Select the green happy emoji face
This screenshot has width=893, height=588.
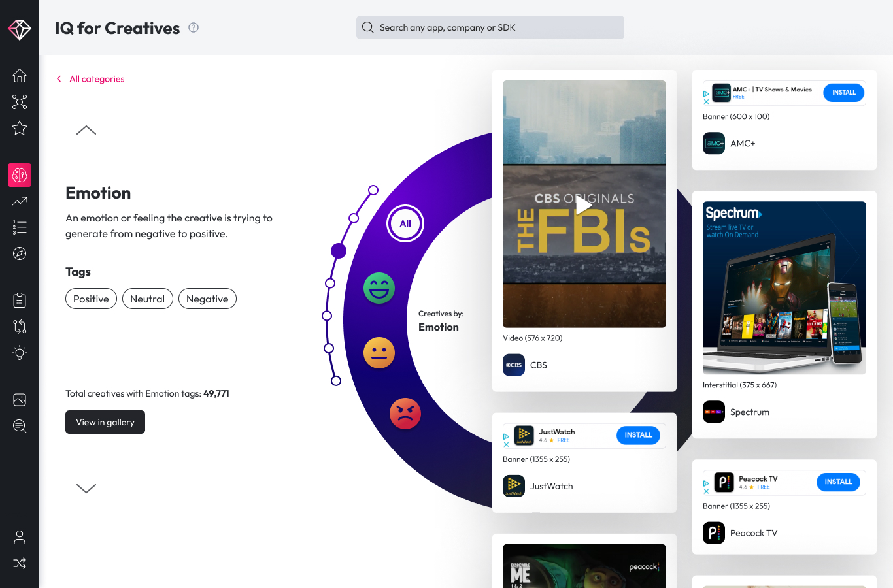coord(379,288)
